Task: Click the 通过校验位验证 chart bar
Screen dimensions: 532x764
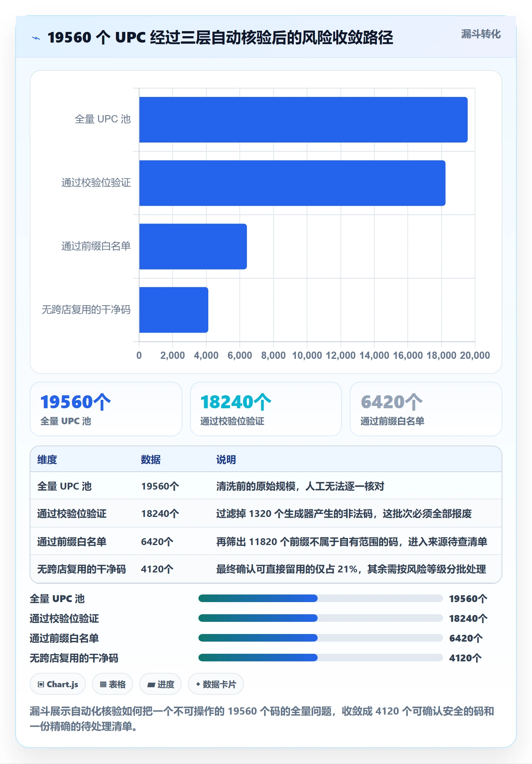Action: pos(292,183)
